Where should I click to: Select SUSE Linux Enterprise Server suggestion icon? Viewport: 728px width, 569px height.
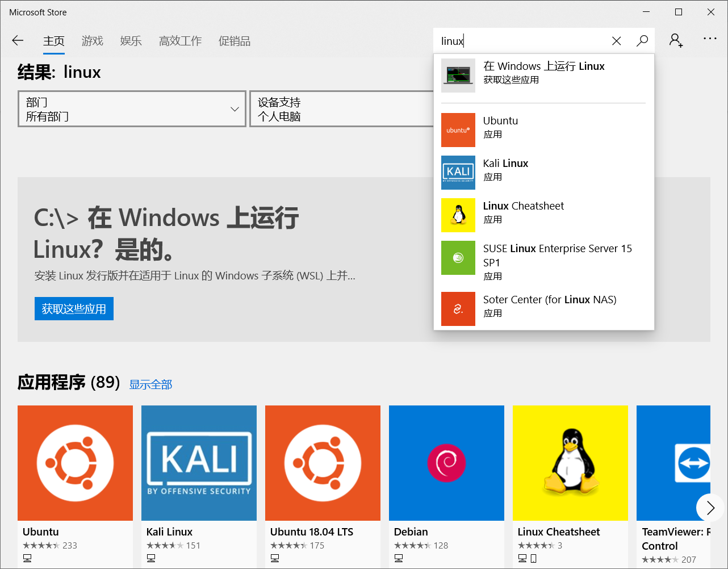tap(458, 258)
